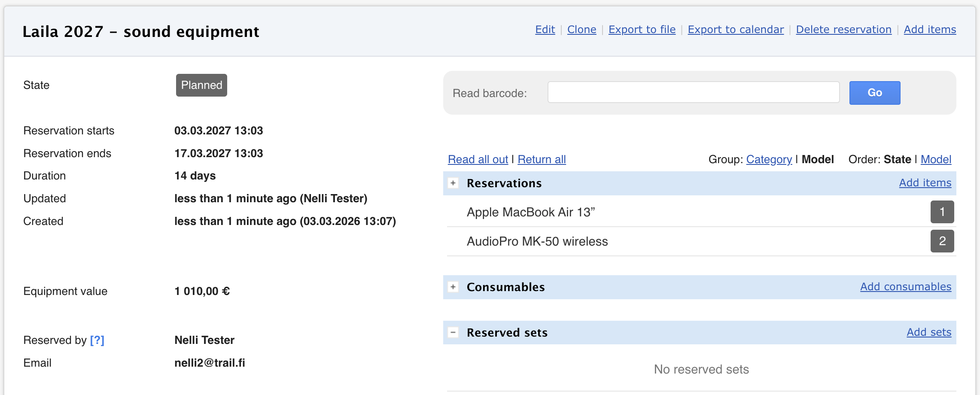This screenshot has width=980, height=395.
Task: Clone the reservation
Action: [581, 30]
